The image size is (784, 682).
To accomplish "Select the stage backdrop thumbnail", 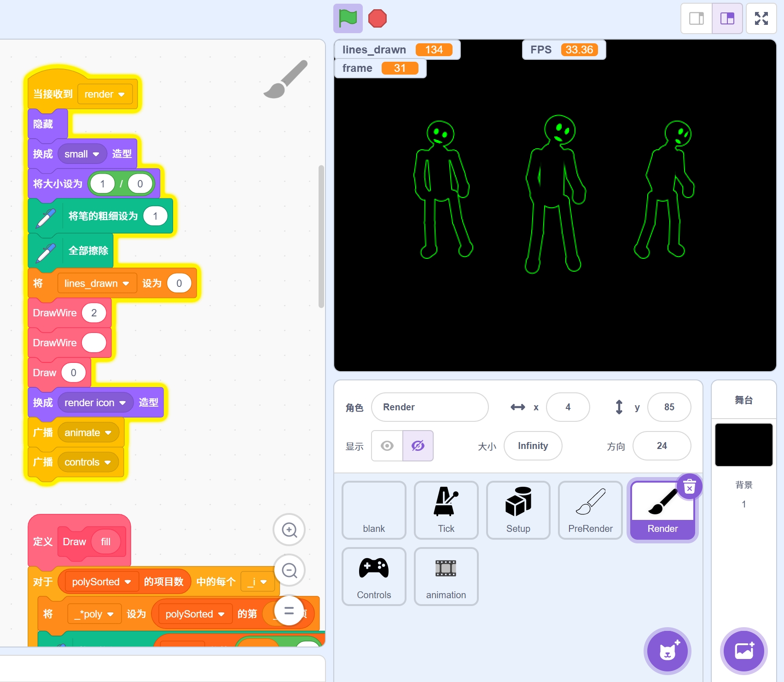I will [743, 445].
